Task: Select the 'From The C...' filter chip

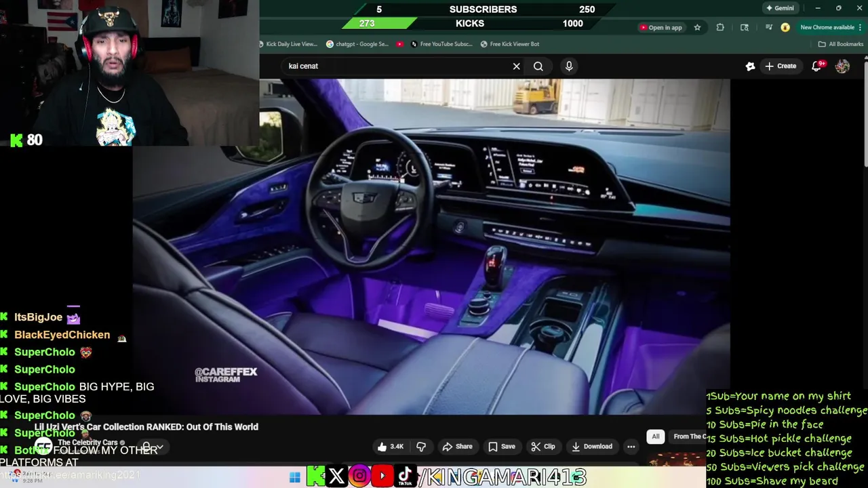Action: point(688,436)
